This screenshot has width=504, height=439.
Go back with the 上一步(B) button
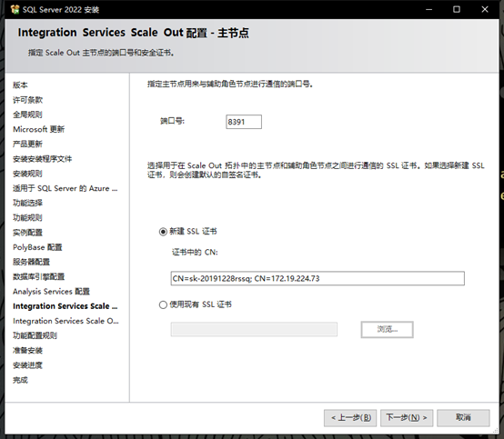(350, 417)
